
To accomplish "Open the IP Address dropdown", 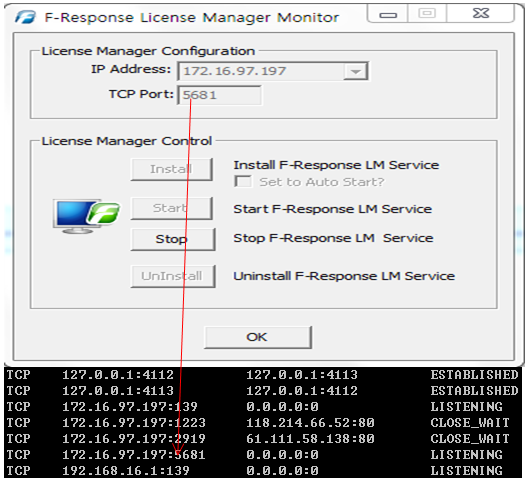I will tap(356, 71).
